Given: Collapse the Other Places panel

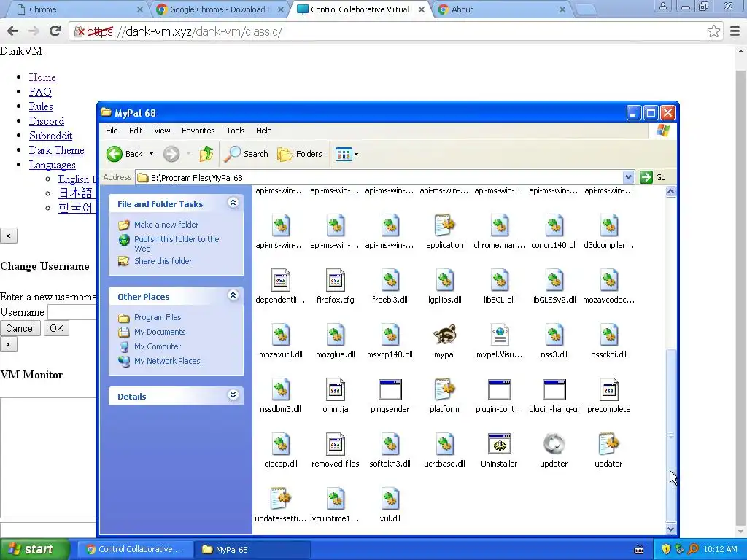Looking at the screenshot, I should 233,295.
